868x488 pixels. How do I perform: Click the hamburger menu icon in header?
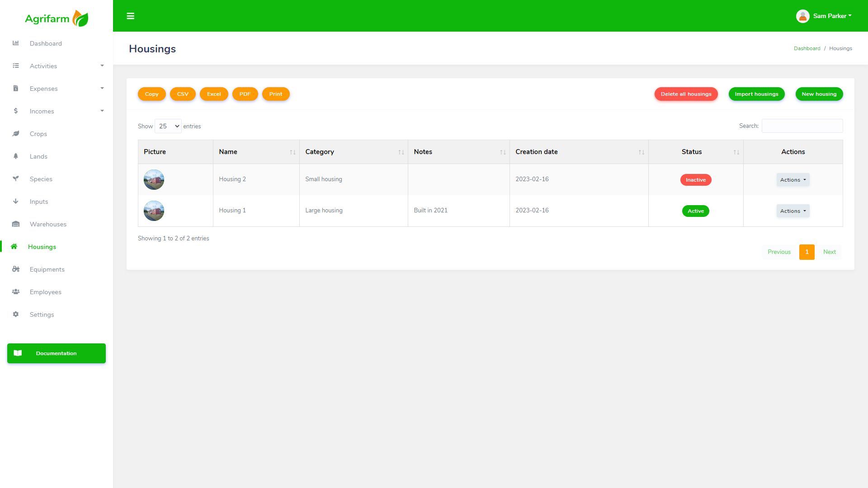[131, 16]
